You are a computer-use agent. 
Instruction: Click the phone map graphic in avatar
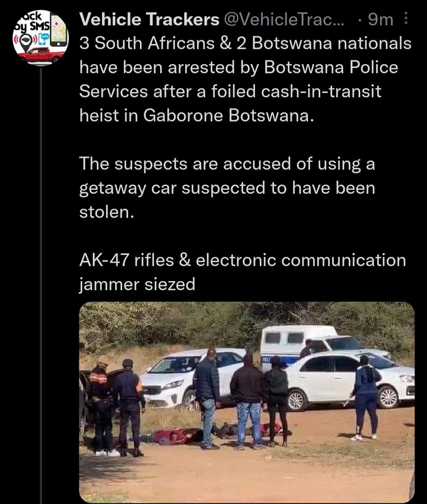59,30
